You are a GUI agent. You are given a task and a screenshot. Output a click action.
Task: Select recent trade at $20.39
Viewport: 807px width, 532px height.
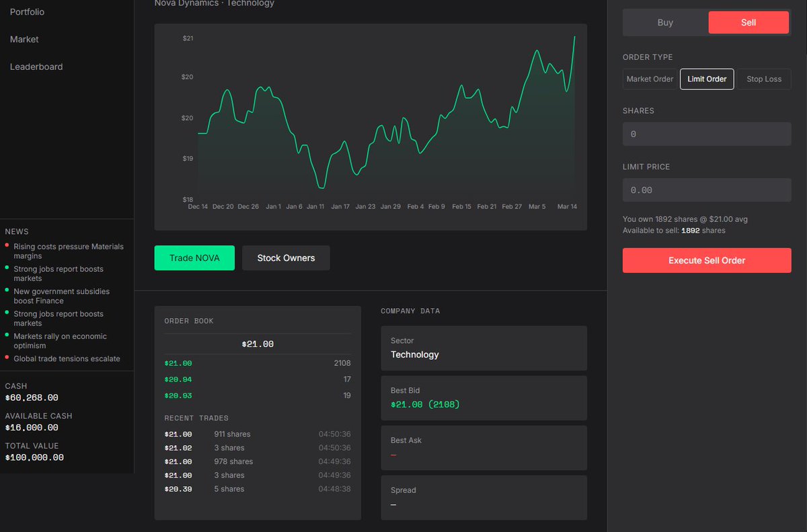point(258,489)
